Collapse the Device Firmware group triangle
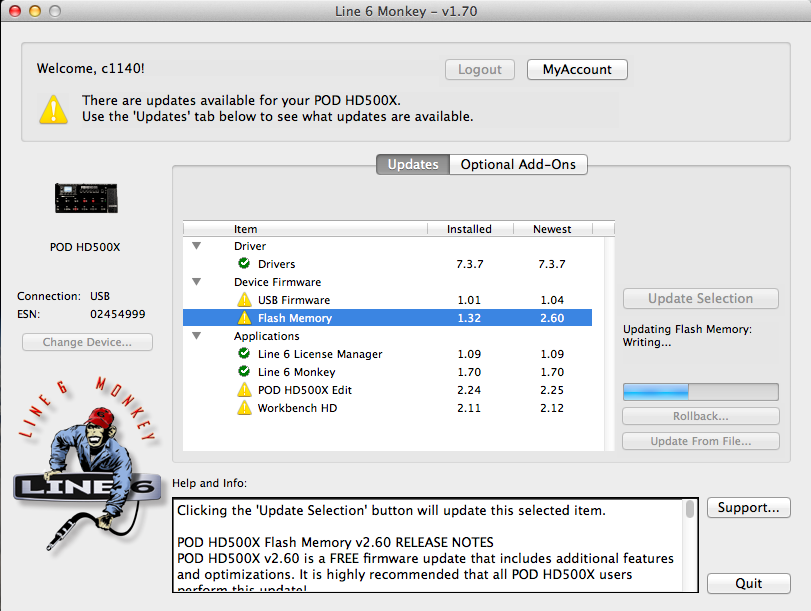The image size is (811, 611). (x=197, y=282)
